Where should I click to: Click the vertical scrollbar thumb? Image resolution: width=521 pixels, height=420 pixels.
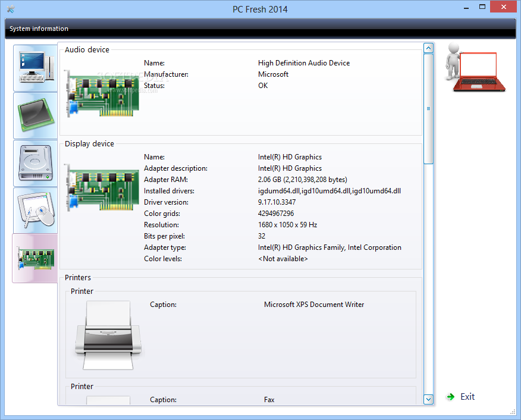coord(429,109)
